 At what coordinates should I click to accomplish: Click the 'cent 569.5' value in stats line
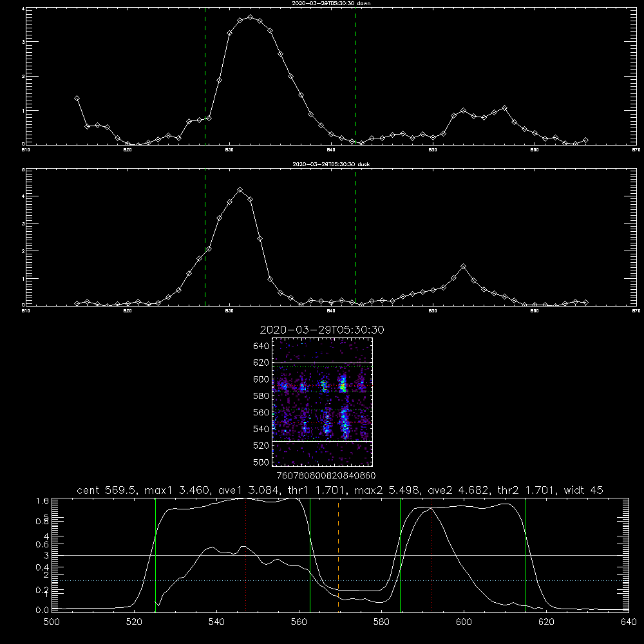point(107,490)
